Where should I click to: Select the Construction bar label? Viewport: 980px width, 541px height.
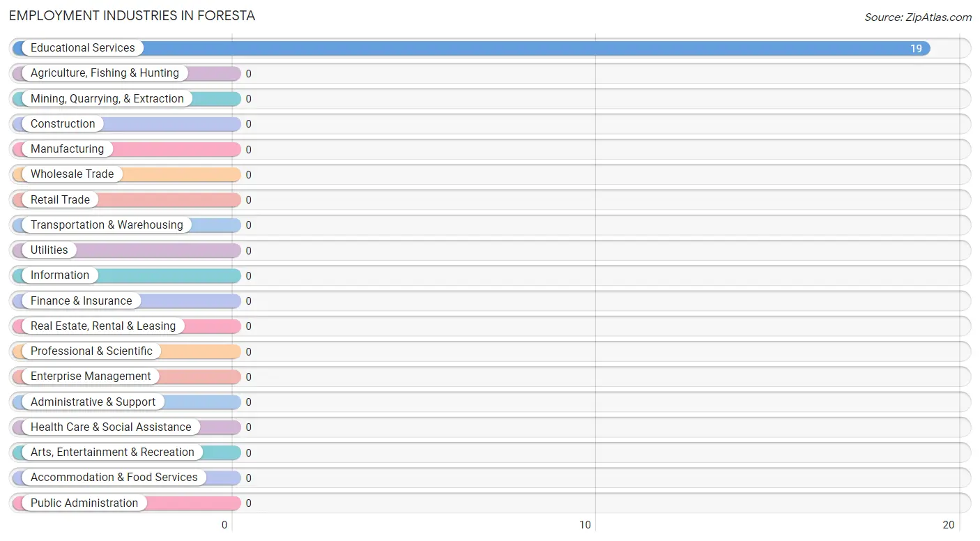[x=63, y=124]
